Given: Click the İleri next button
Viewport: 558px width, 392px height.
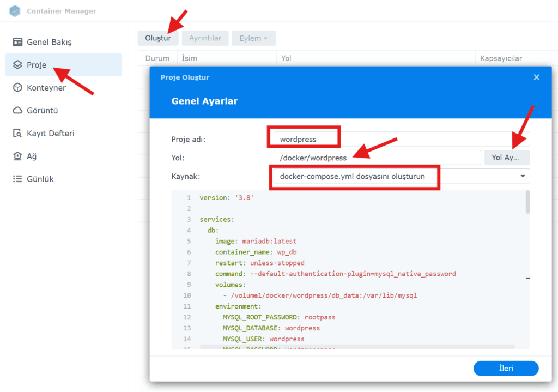Looking at the screenshot, I should [x=506, y=369].
